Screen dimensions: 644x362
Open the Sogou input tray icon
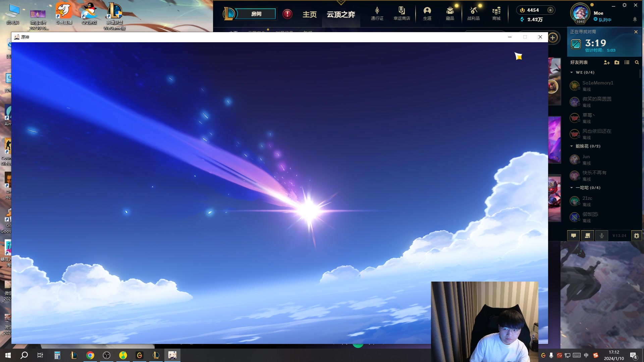[596, 355]
